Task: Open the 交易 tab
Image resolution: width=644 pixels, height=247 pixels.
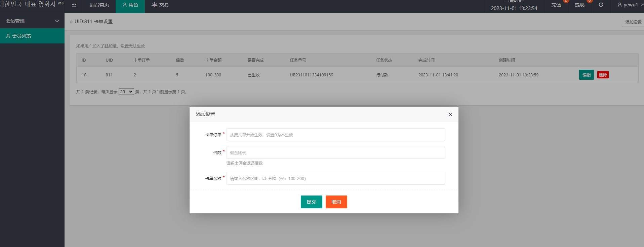Action: pos(160,5)
